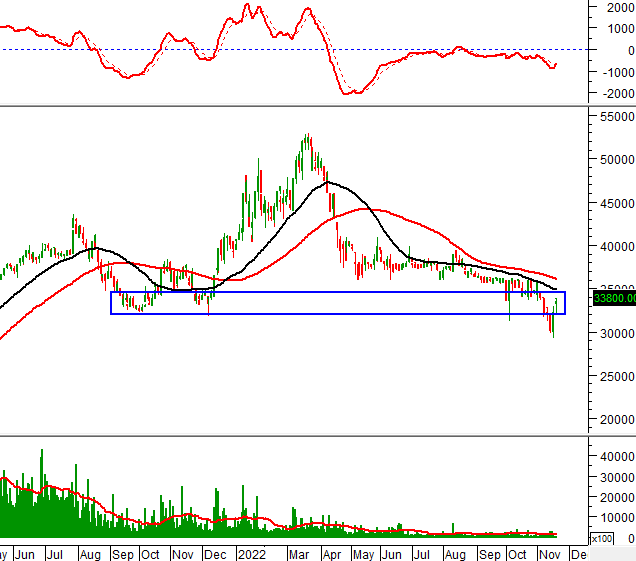Click the Apr label on the time axis

331,552
